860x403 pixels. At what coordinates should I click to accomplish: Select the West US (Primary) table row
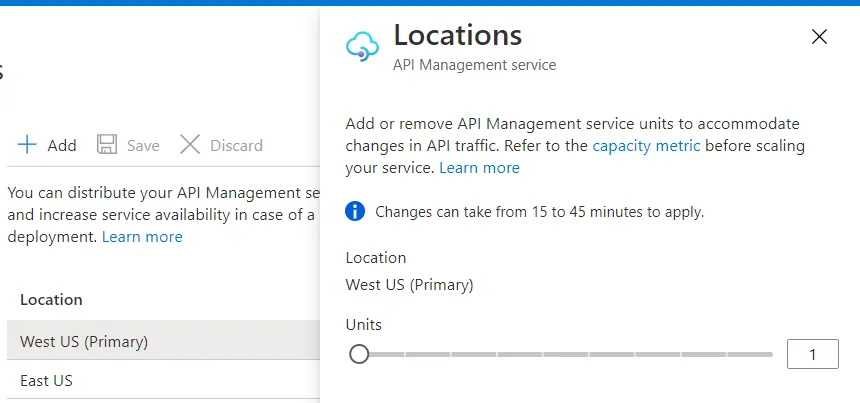coord(160,342)
